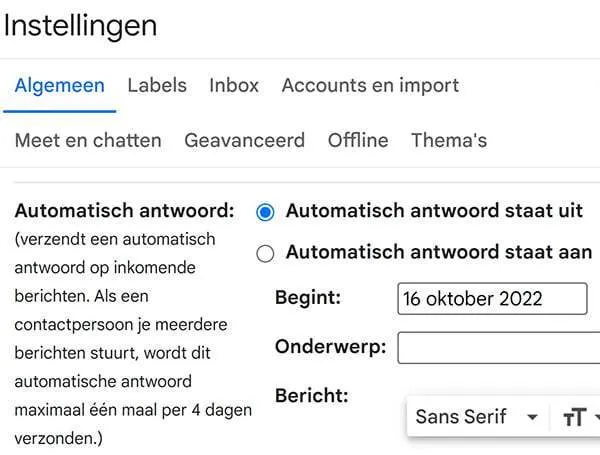Image resolution: width=600 pixels, height=455 pixels.
Task: Focus the Onderwerp subject input field
Action: [498, 348]
